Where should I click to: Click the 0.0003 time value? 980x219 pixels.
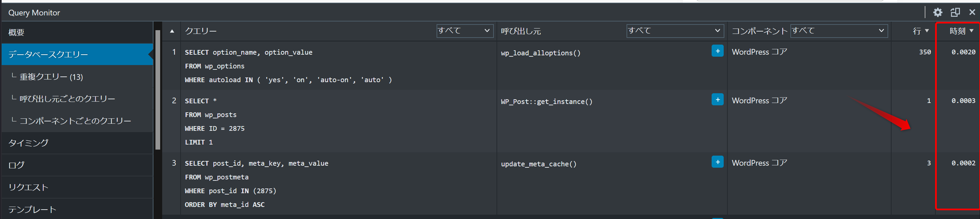(963, 101)
